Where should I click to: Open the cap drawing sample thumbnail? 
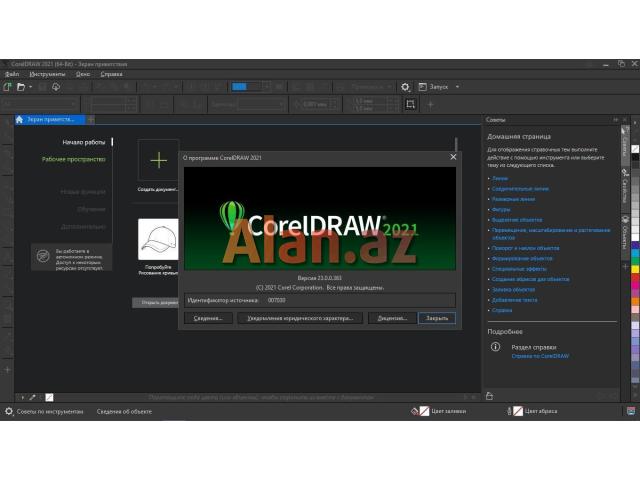(x=158, y=239)
